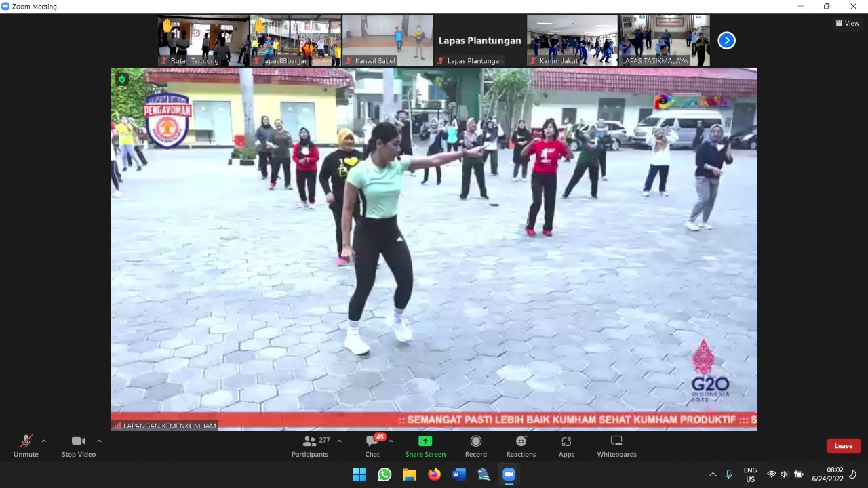The image size is (868, 488).
Task: Stop Video camera button
Action: (79, 446)
